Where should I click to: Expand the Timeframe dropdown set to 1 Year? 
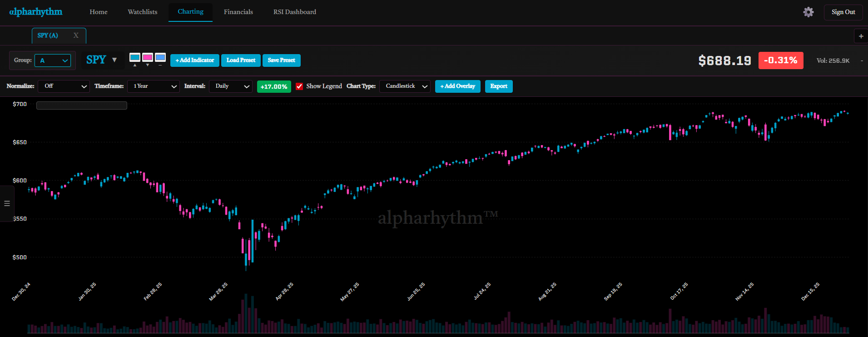[x=154, y=86]
